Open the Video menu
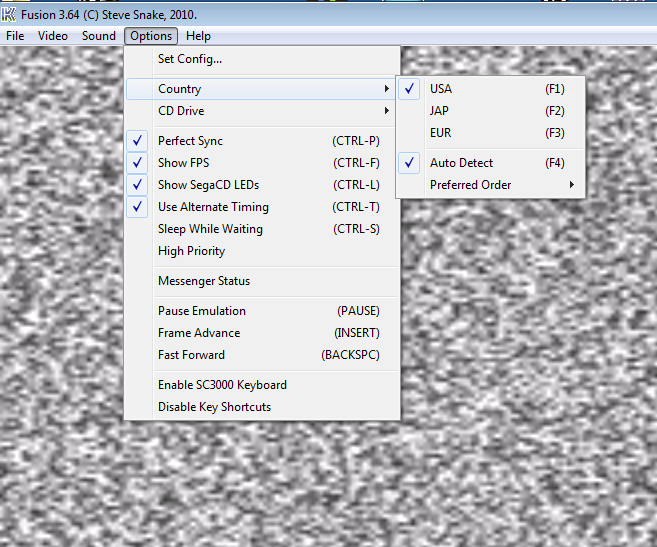Viewport: 657px width, 547px height. pyautogui.click(x=53, y=36)
